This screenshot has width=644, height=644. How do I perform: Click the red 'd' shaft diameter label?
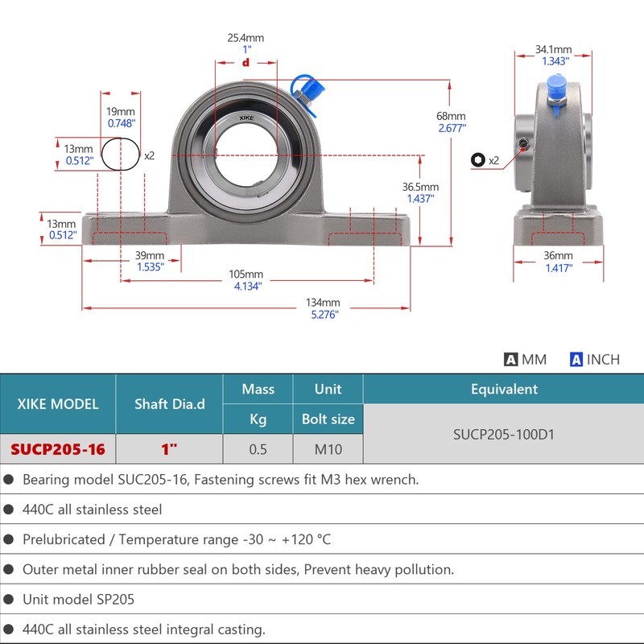click(x=246, y=63)
